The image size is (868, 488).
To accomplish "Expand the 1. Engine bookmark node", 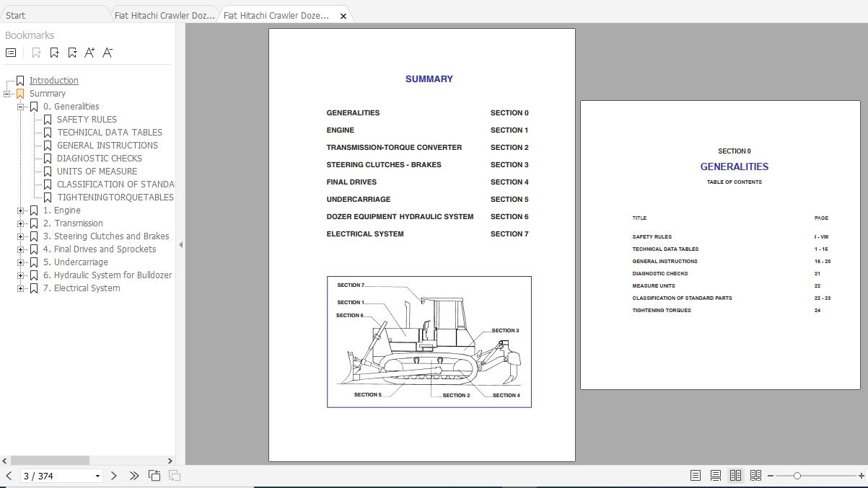I will tap(21, 210).
